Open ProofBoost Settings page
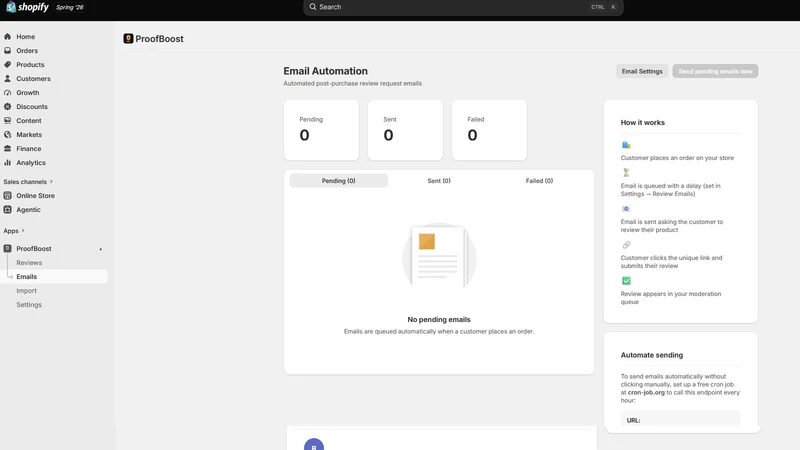The width and height of the screenshot is (800, 450). (x=29, y=305)
